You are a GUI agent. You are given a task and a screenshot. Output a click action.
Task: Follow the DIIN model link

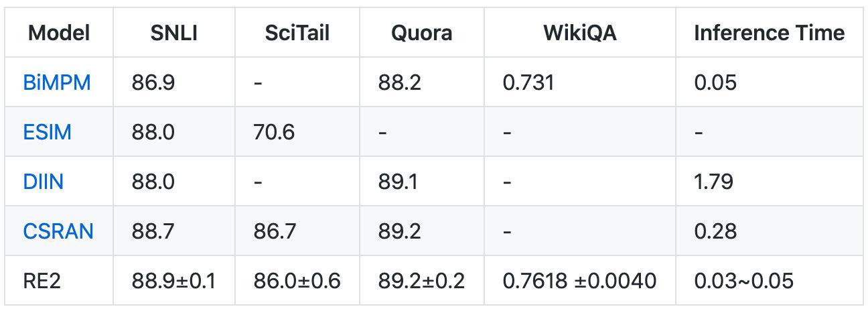(43, 182)
